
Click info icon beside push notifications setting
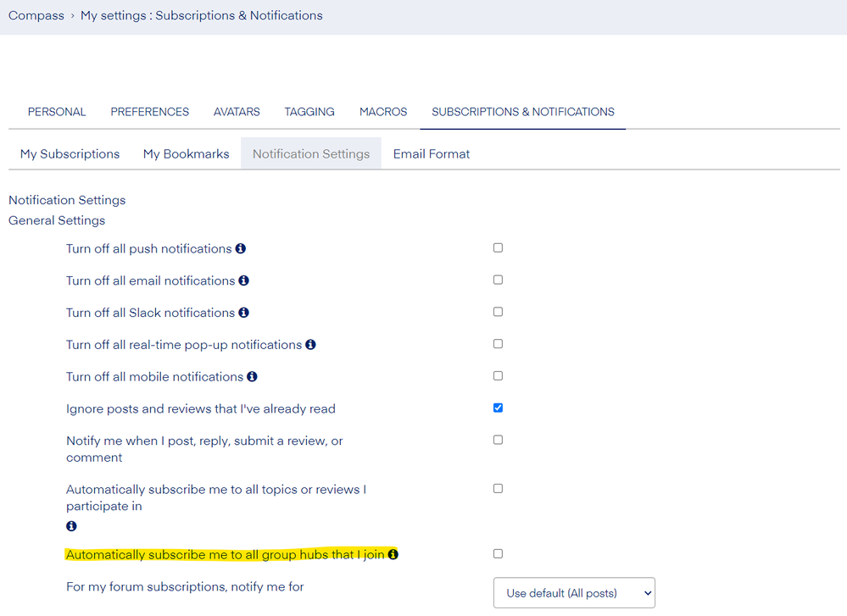[241, 249]
